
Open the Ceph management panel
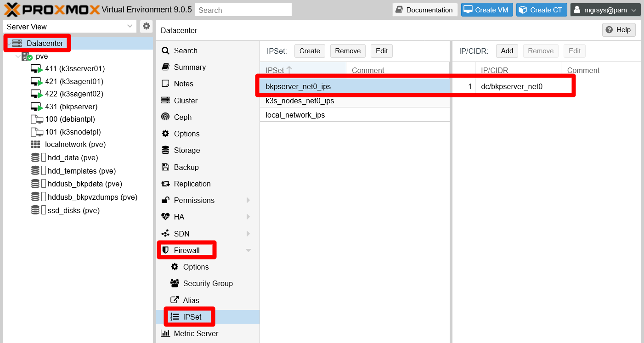pos(181,117)
